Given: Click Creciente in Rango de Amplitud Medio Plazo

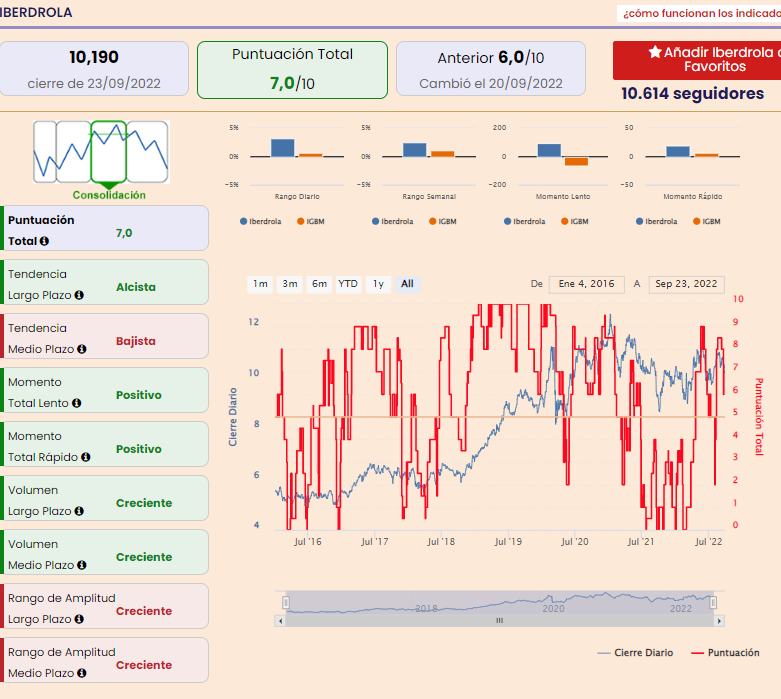Looking at the screenshot, I should 144,665.
